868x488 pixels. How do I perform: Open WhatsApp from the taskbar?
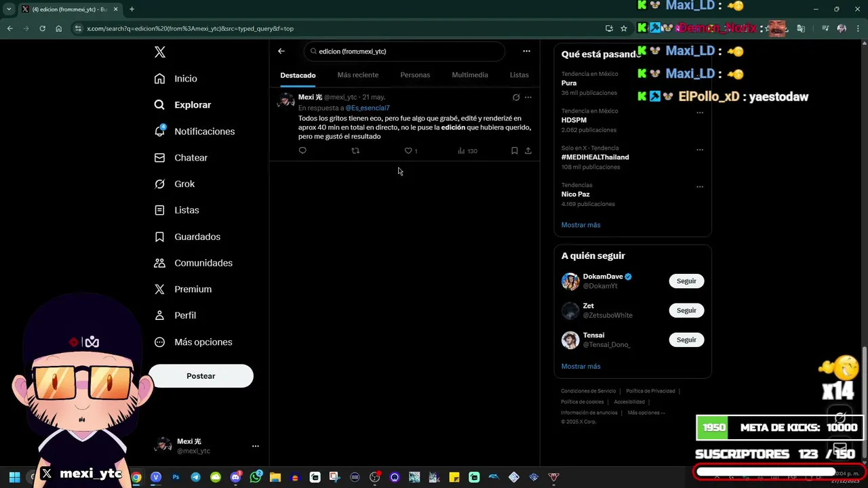[x=256, y=477]
